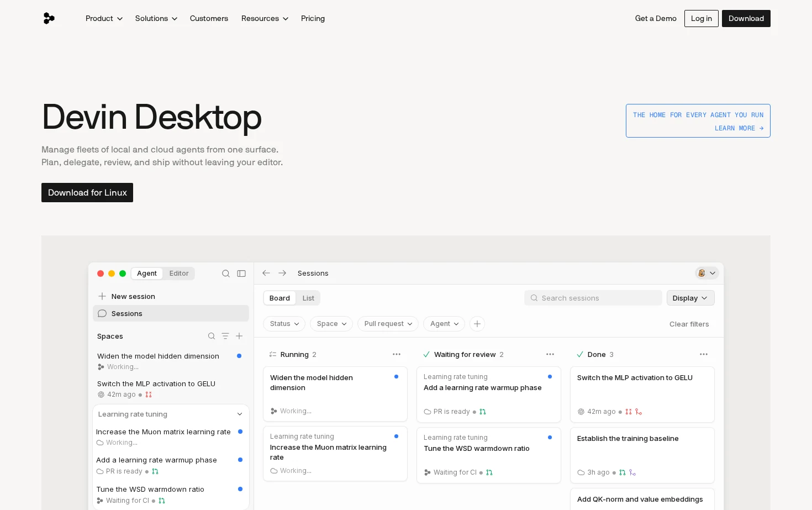Click the Learn More link

click(739, 128)
